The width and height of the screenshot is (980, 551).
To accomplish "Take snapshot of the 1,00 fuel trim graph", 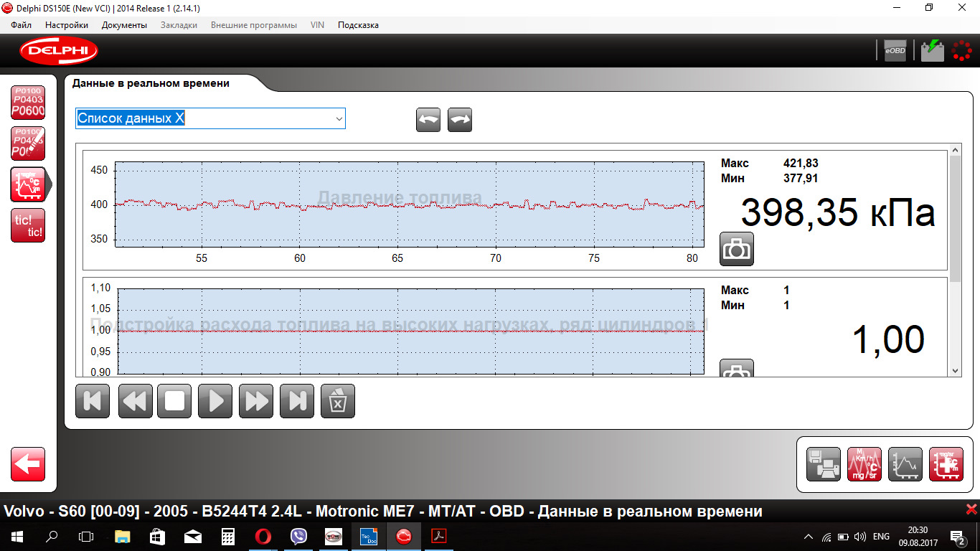I will pyautogui.click(x=737, y=367).
